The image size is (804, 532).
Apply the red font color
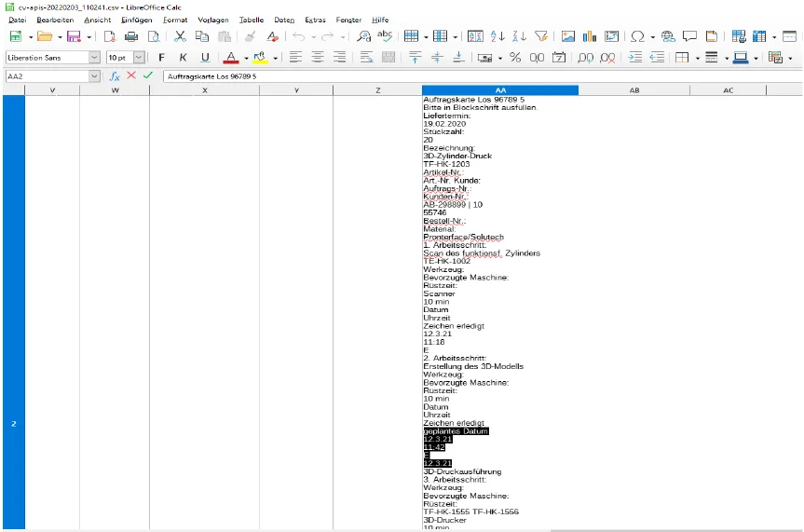click(x=231, y=58)
